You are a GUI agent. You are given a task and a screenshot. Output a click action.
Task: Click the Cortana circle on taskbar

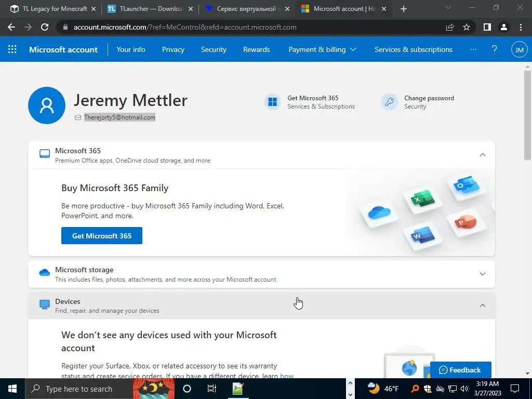[187, 389]
